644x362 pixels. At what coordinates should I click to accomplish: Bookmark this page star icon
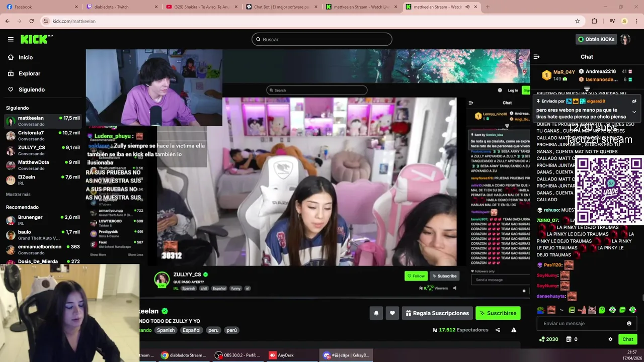[578, 21]
